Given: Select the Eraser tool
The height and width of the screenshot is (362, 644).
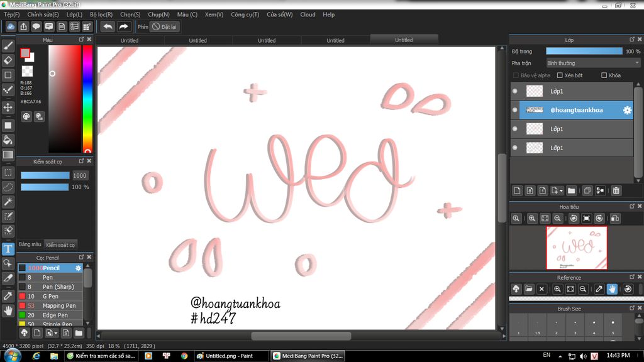Looking at the screenshot, I should tap(8, 60).
